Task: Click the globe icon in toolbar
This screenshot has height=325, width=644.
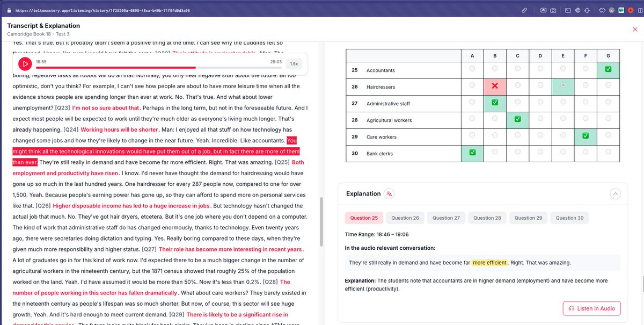Action: [x=578, y=10]
